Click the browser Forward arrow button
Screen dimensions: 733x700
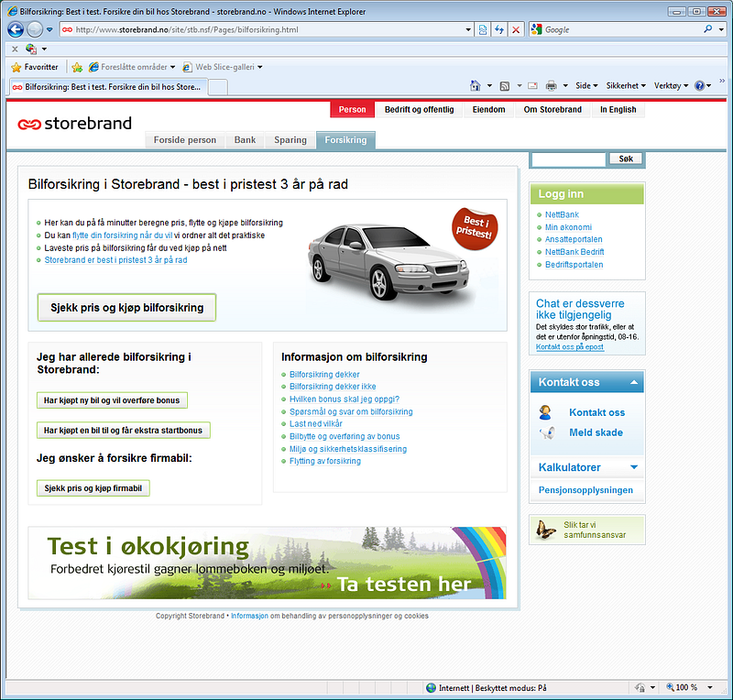coord(34,29)
